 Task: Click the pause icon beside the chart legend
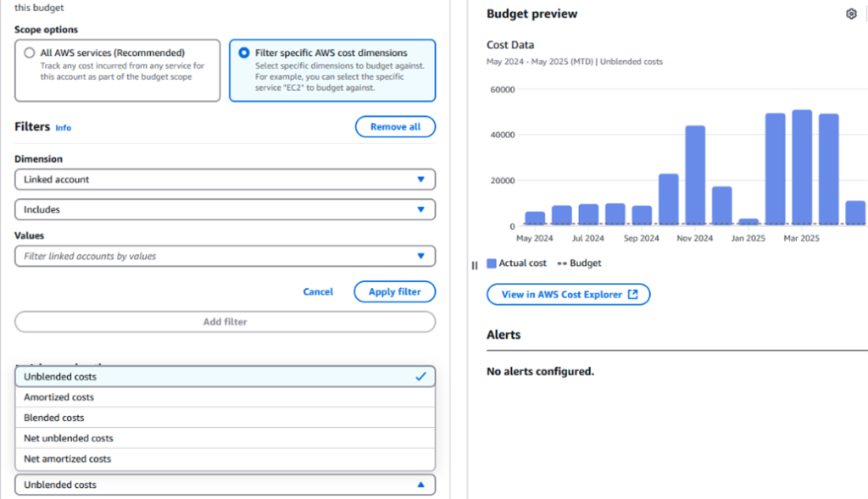[x=474, y=264]
